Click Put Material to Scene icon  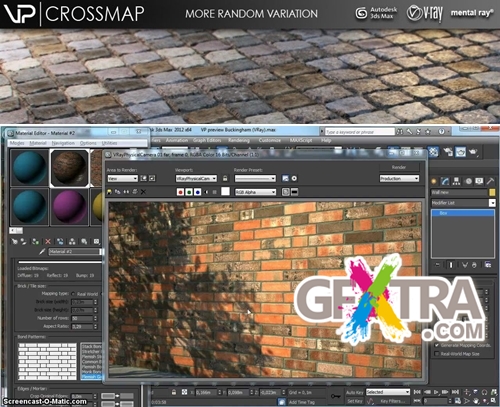pos(24,241)
